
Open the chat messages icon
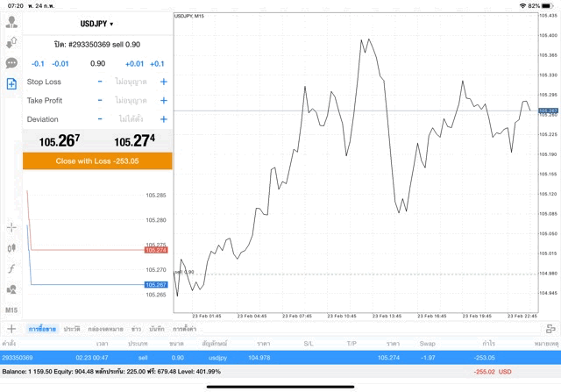tap(11, 63)
